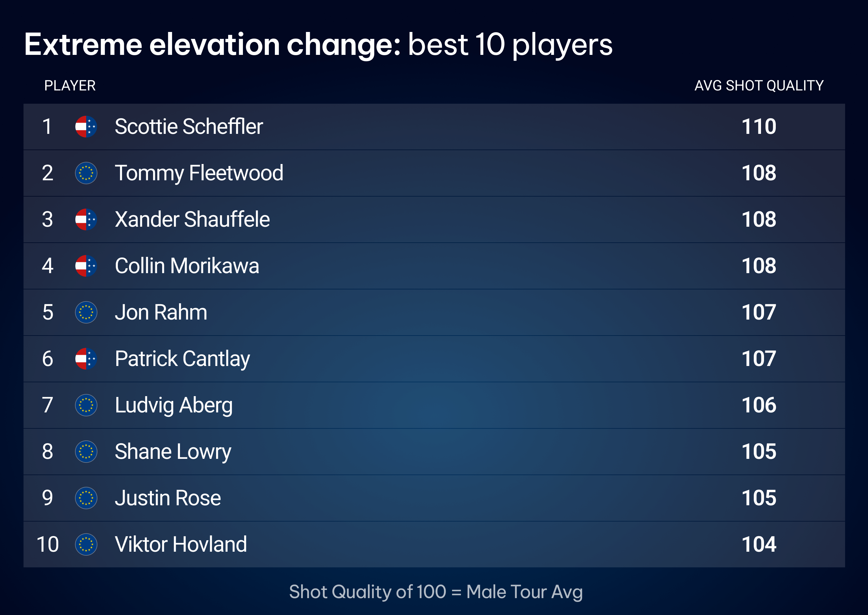
Task: Click the USA flag beside Patrick Cantlay
Action: [86, 359]
